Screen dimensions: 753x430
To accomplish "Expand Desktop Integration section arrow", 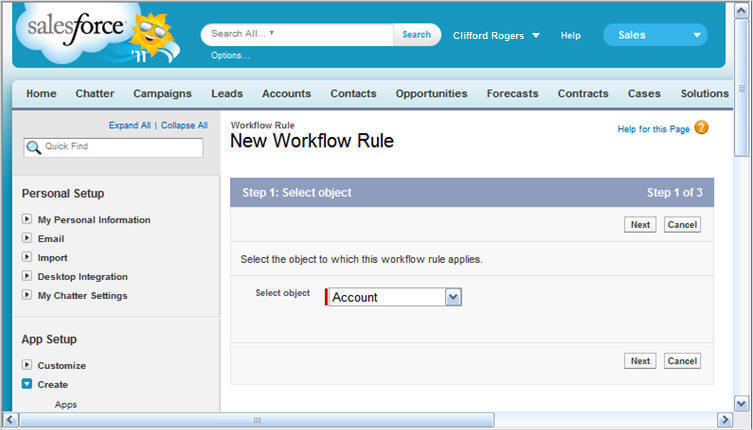I will (x=27, y=276).
